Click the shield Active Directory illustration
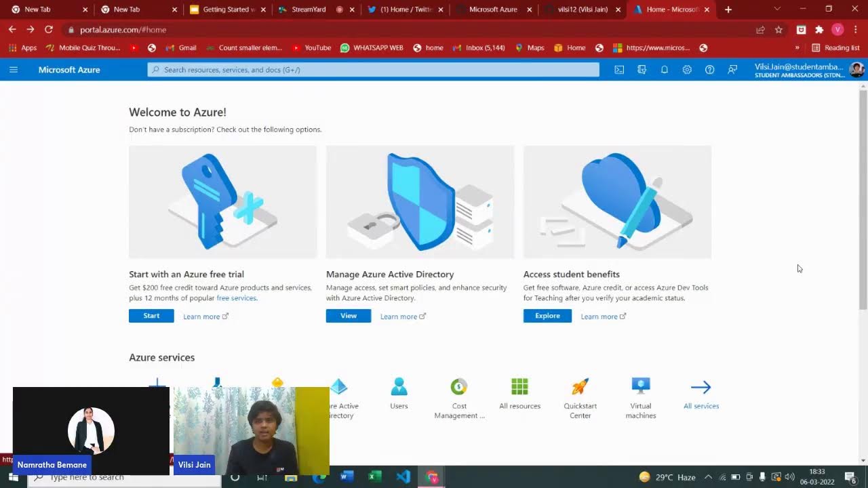This screenshot has height=488, width=868. [x=420, y=202]
